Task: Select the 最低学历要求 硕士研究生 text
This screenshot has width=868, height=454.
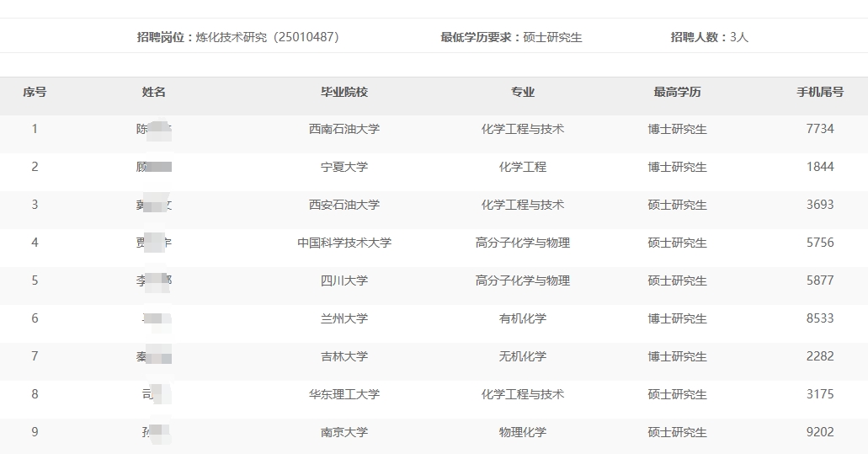Action: coord(511,37)
